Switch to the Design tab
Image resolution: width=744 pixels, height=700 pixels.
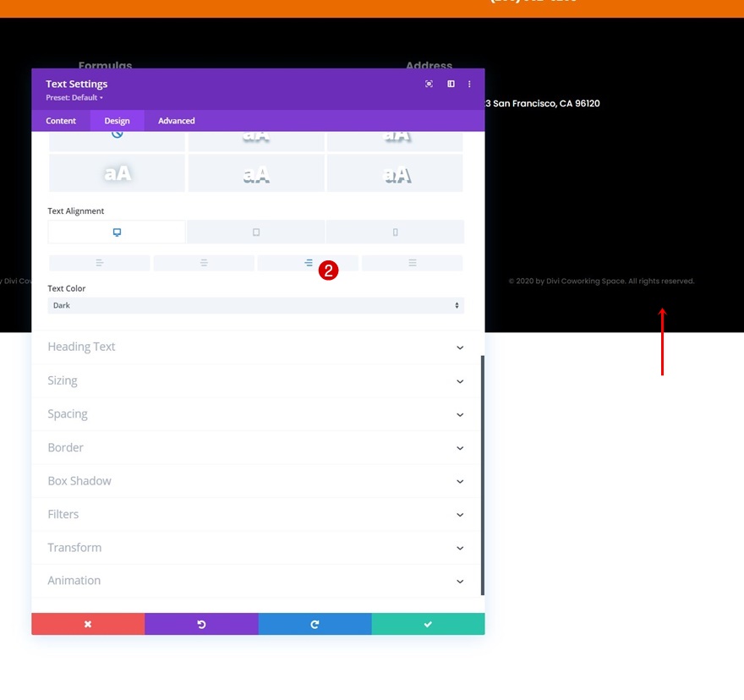117,121
